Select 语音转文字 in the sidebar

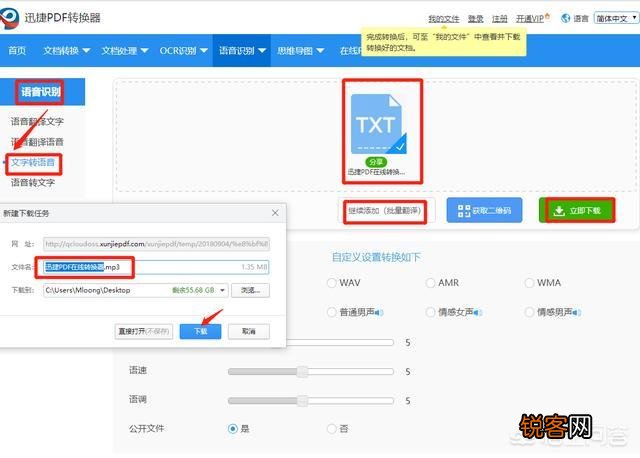pos(33,182)
